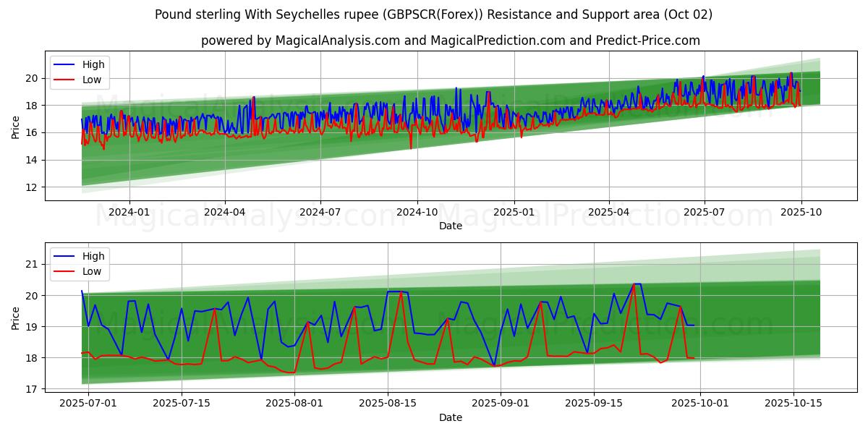This screenshot has width=868, height=434.
Task: Click the 21 price tick on bottom chart
Action: tap(32, 264)
